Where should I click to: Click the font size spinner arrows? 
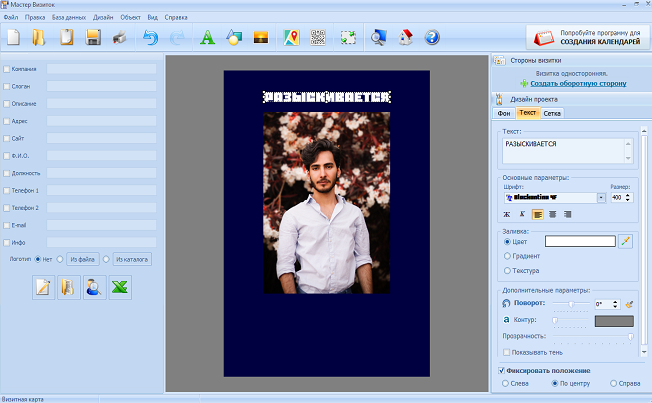tap(627, 198)
